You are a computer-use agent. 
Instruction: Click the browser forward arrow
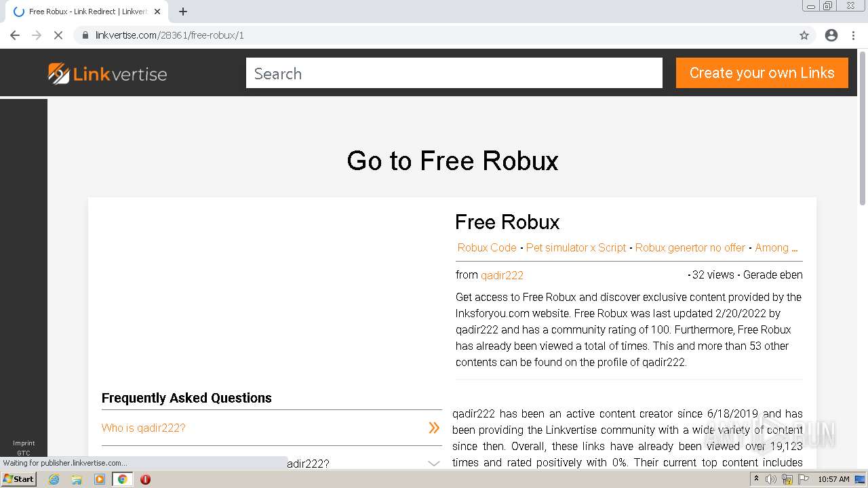coord(37,35)
